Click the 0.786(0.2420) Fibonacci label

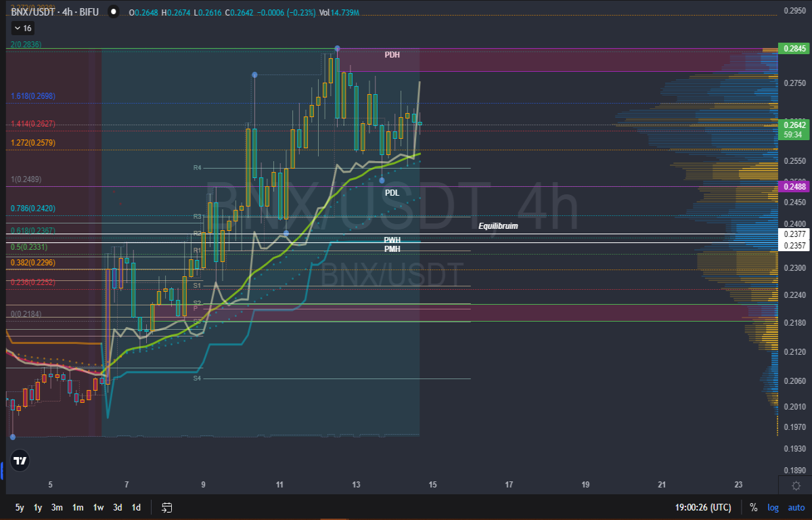(x=32, y=209)
